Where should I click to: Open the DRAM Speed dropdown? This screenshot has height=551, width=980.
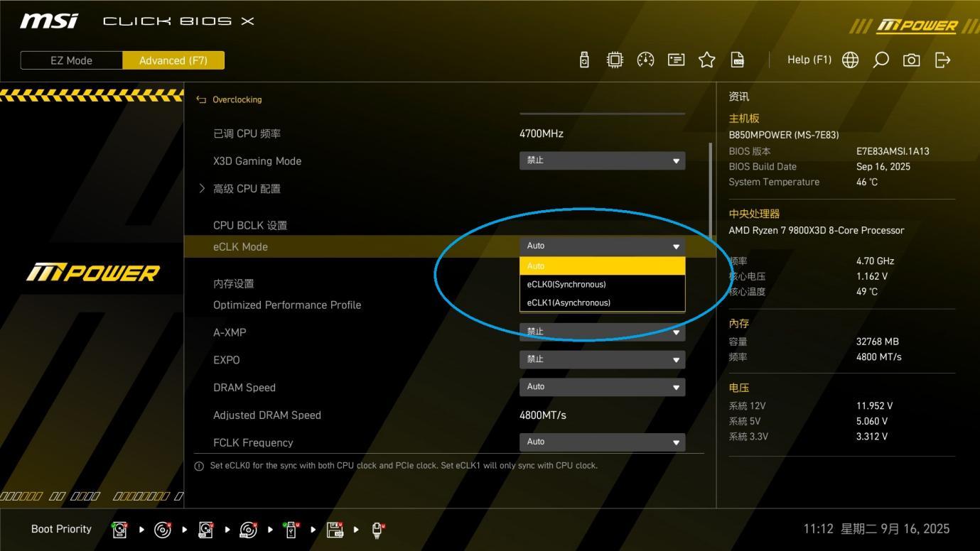coord(603,388)
